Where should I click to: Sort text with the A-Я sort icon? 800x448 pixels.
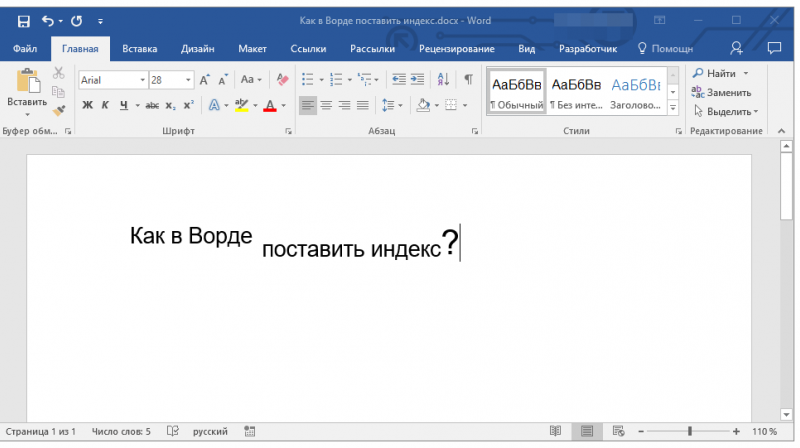coord(443,79)
